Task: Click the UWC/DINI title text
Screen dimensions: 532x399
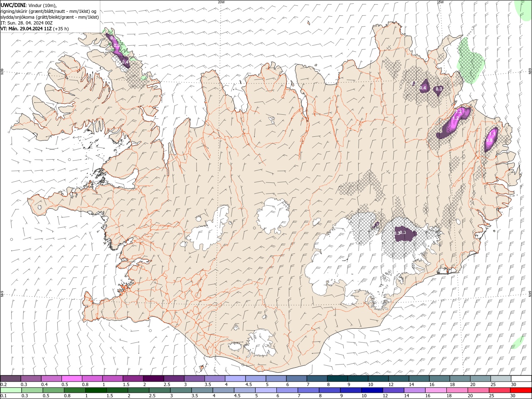Action: (13, 5)
